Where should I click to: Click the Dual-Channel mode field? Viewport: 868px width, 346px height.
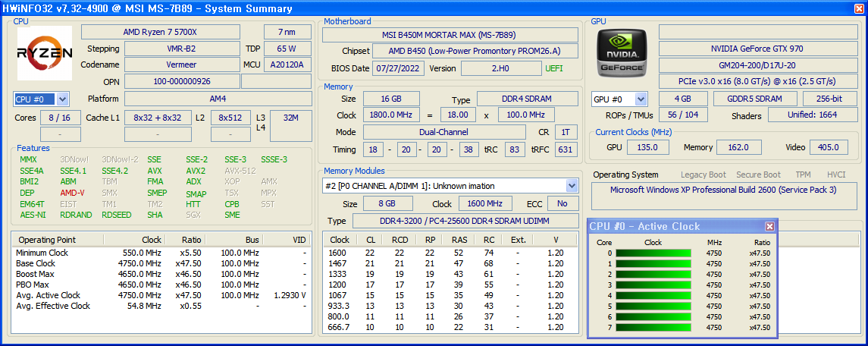tap(444, 132)
